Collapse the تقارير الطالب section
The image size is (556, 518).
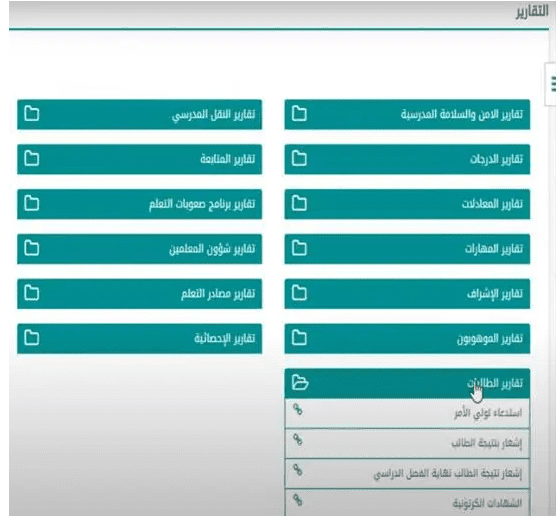(x=407, y=383)
